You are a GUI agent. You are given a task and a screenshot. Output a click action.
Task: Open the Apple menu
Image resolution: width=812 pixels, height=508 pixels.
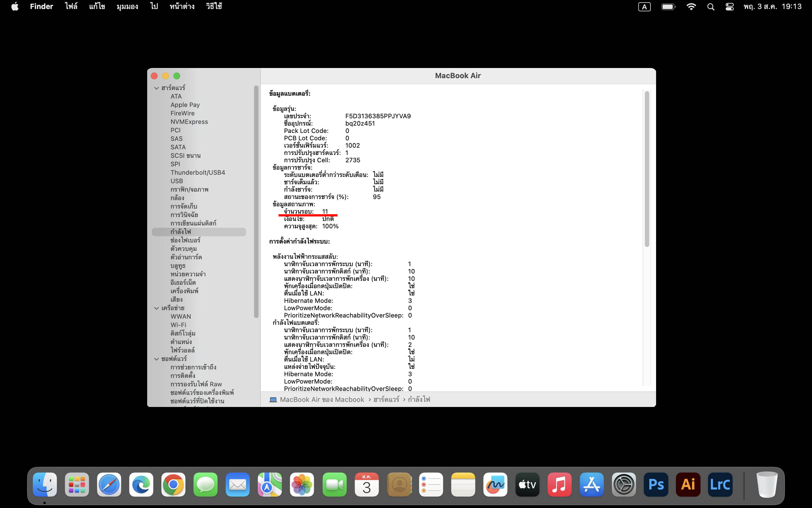tap(15, 6)
